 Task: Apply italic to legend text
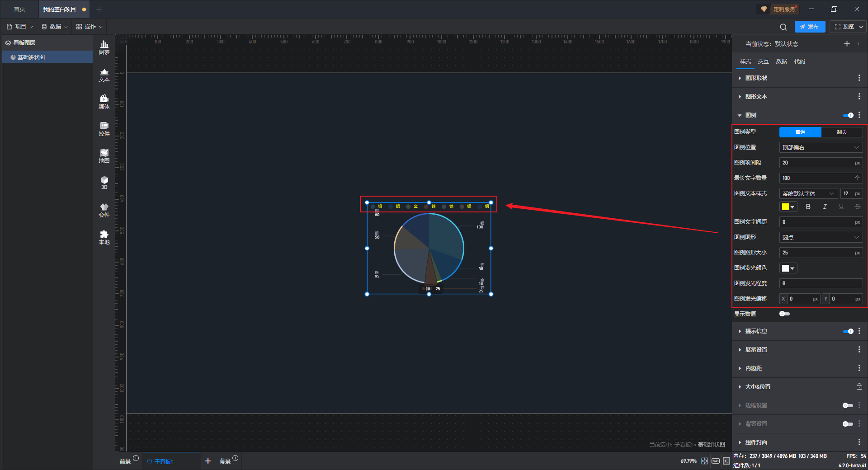coord(825,207)
